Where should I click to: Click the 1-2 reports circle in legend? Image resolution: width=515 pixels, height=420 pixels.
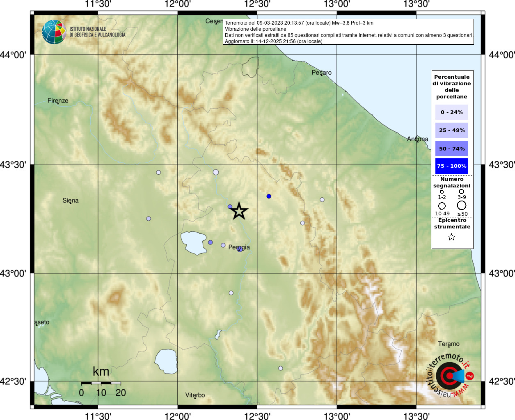coord(442,192)
